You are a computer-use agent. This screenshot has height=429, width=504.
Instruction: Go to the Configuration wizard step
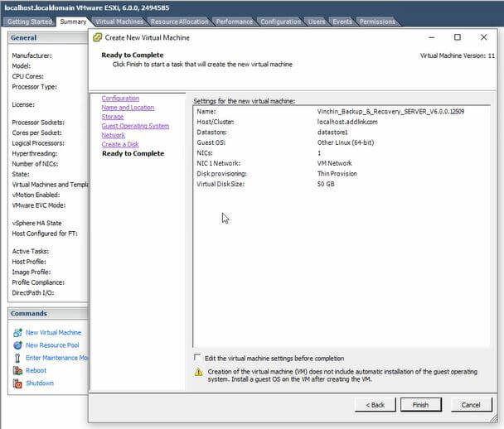coord(120,99)
